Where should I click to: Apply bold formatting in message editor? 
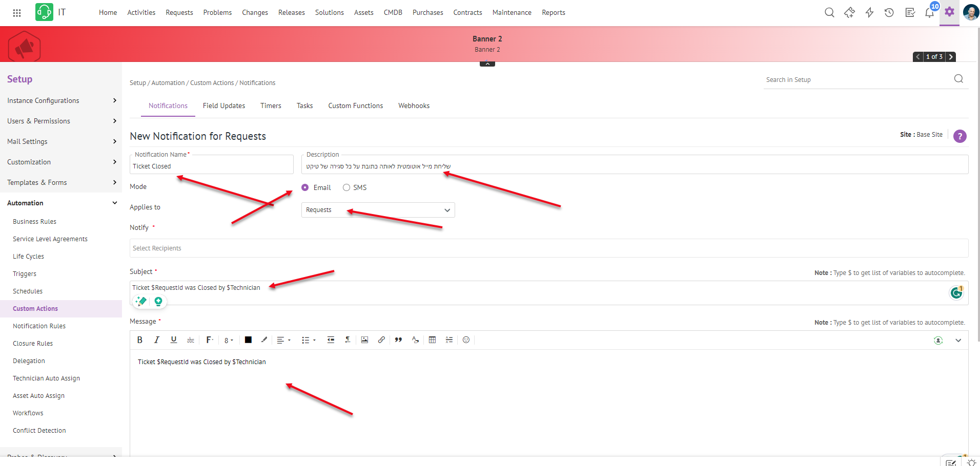[139, 340]
